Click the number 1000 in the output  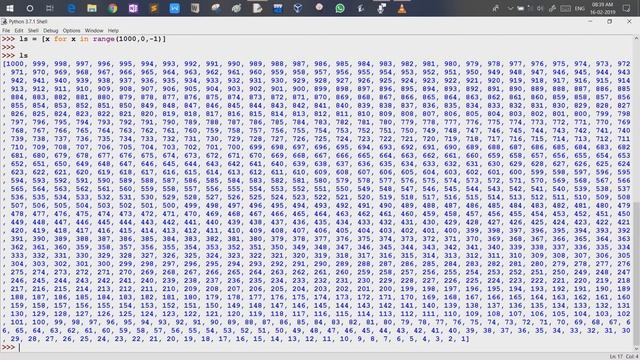tap(16, 64)
